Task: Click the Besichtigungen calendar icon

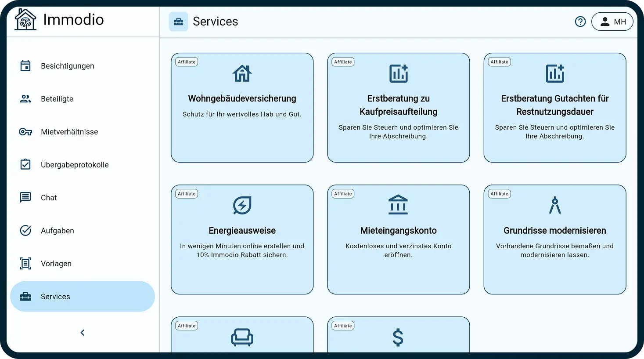Action: pyautogui.click(x=25, y=66)
